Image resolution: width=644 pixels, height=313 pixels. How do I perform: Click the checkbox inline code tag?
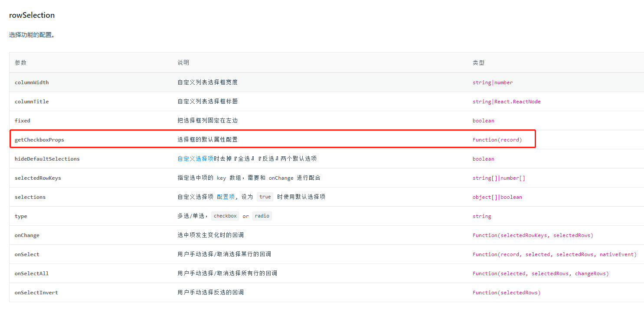(225, 216)
